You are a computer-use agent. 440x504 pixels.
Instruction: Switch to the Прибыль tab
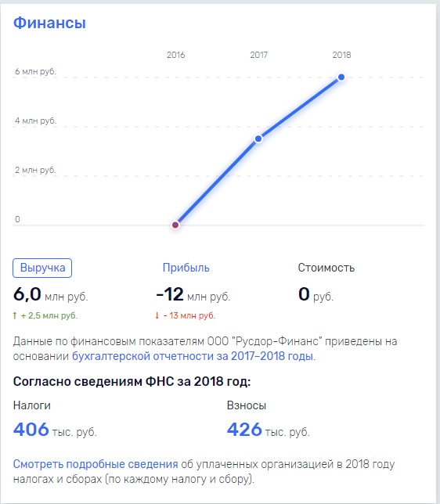coord(186,268)
